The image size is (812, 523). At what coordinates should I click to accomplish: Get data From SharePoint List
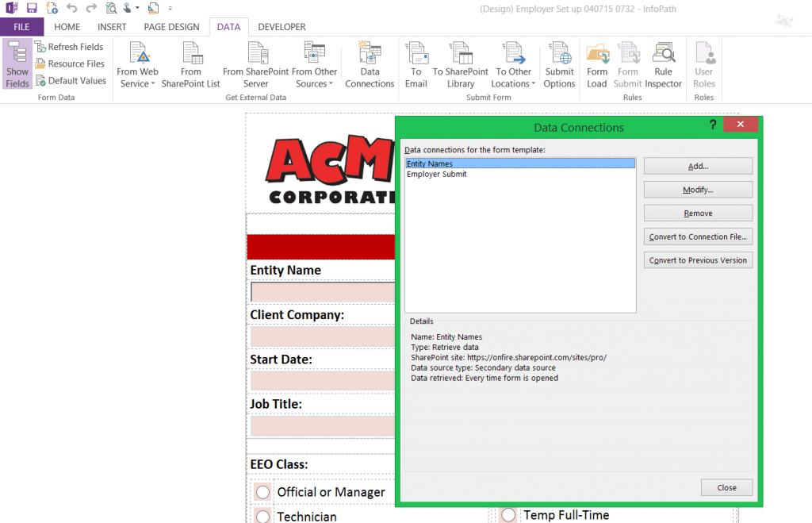coord(190,65)
